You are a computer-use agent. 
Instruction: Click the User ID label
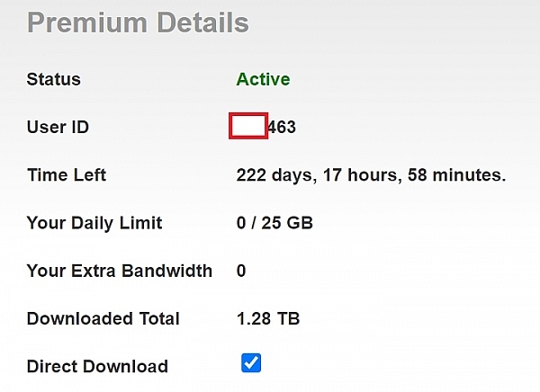58,128
